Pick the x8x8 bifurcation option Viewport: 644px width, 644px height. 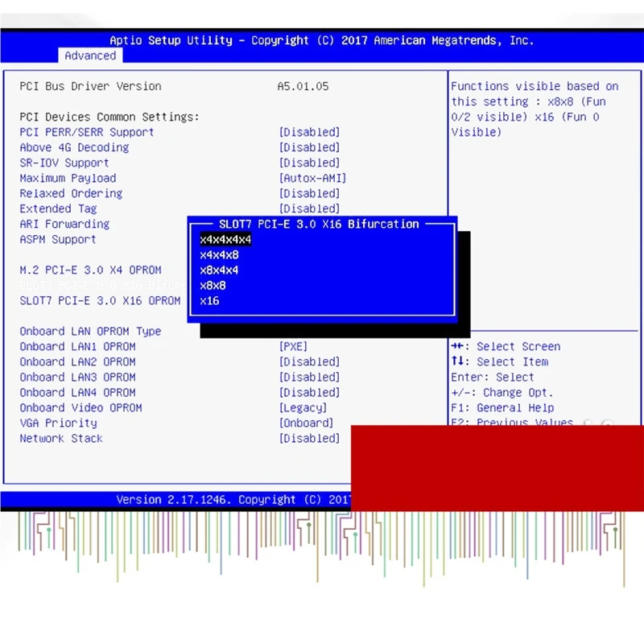(213, 286)
